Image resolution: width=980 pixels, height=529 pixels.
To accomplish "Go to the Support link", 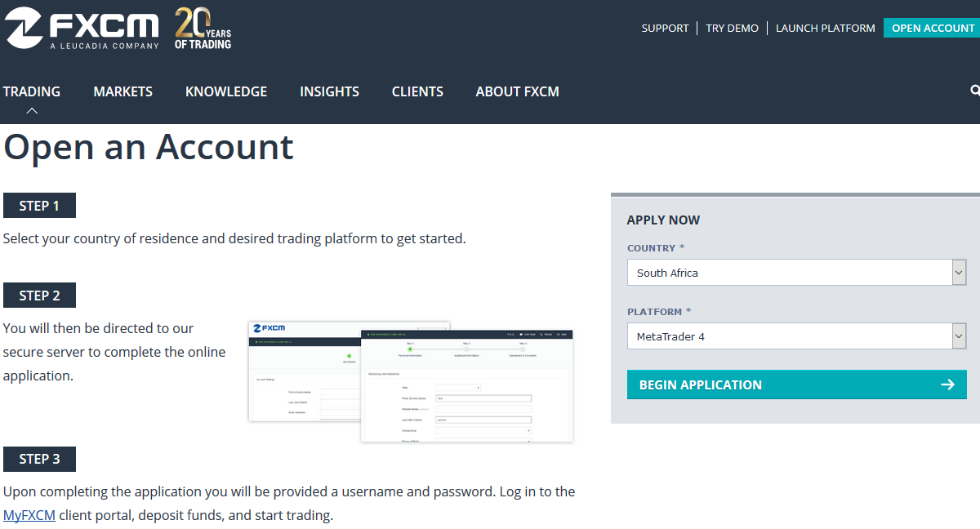I will pos(665,28).
